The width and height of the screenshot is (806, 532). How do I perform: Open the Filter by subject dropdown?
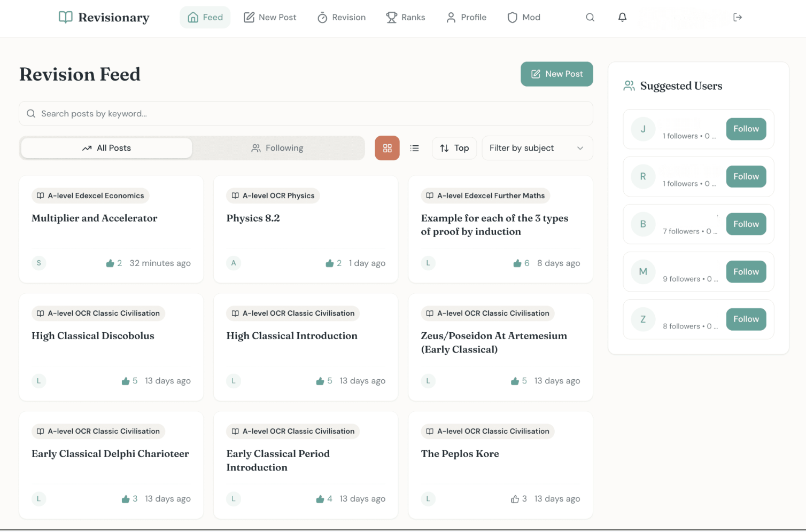[536, 148]
